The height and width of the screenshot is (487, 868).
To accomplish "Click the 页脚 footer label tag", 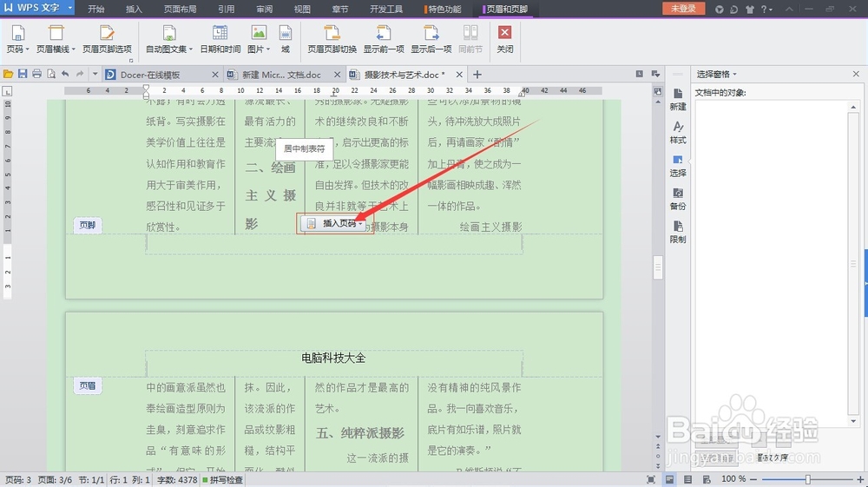I will coord(88,225).
